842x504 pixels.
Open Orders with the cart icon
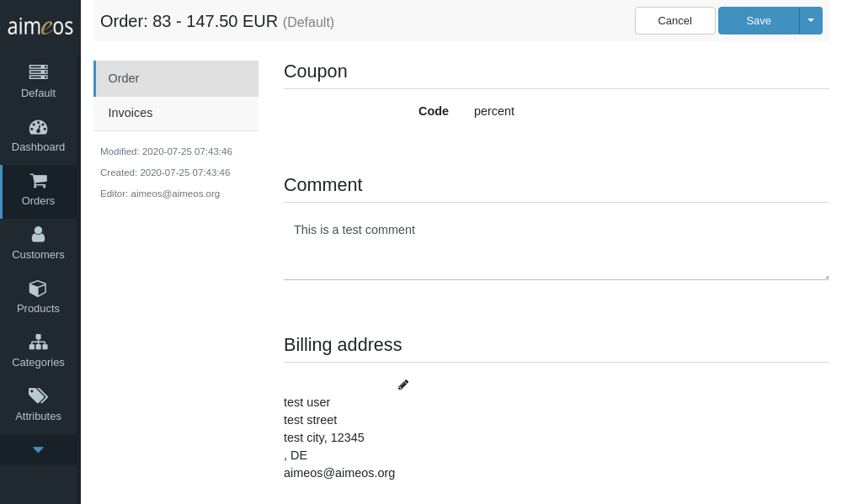[x=38, y=181]
